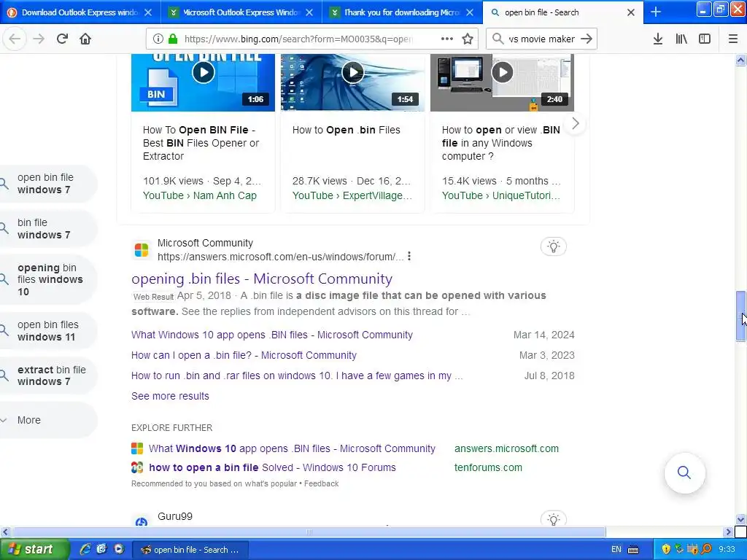Open 'YouTube › ExpertVillage' source link
The image size is (747, 560).
pos(352,195)
